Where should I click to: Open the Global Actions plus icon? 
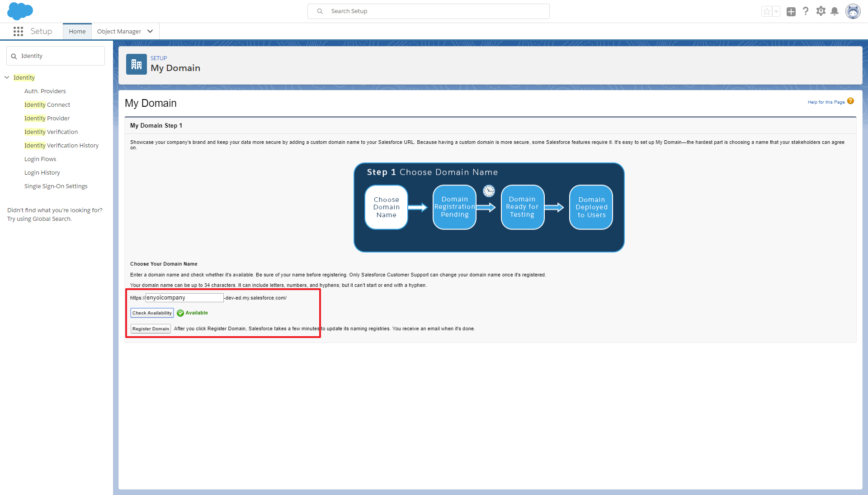point(791,12)
